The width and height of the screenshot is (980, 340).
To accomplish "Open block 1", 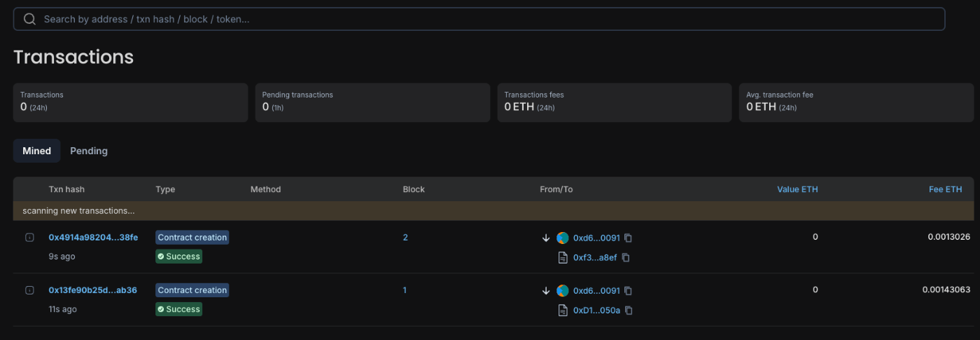I will pyautogui.click(x=405, y=290).
